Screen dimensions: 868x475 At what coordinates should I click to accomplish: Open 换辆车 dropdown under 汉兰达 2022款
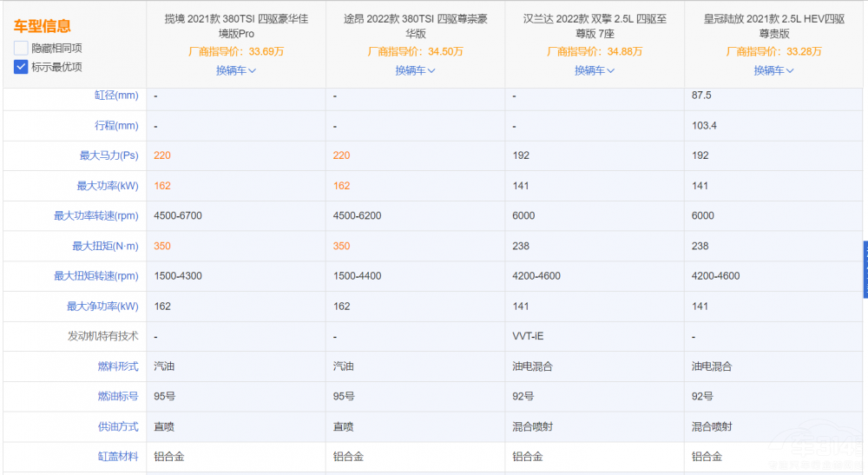[x=594, y=70]
